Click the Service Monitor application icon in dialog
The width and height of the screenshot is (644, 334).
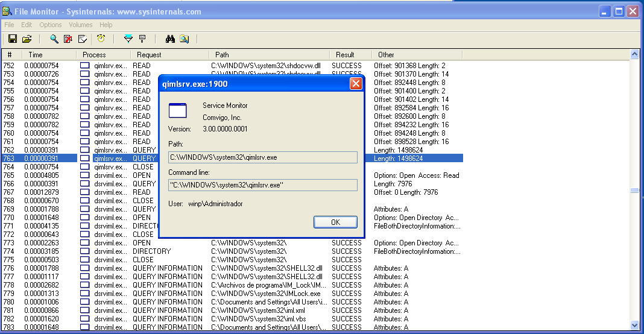tap(177, 110)
